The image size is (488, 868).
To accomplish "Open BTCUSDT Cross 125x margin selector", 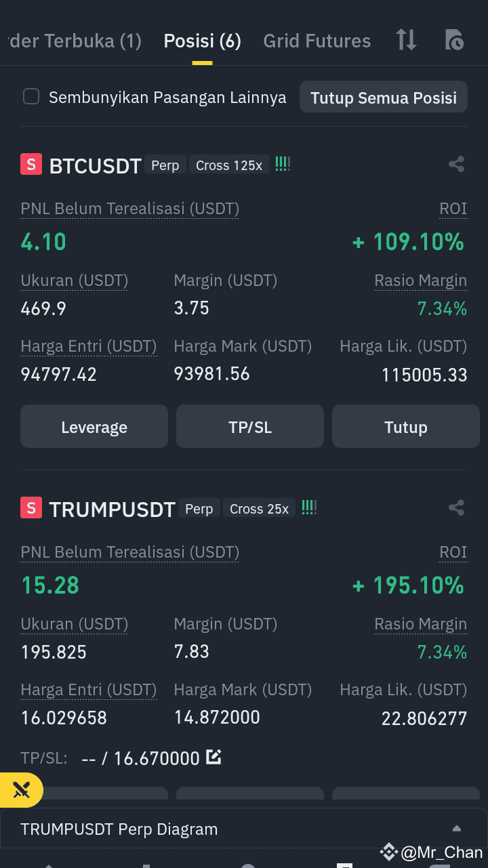I will (x=229, y=165).
